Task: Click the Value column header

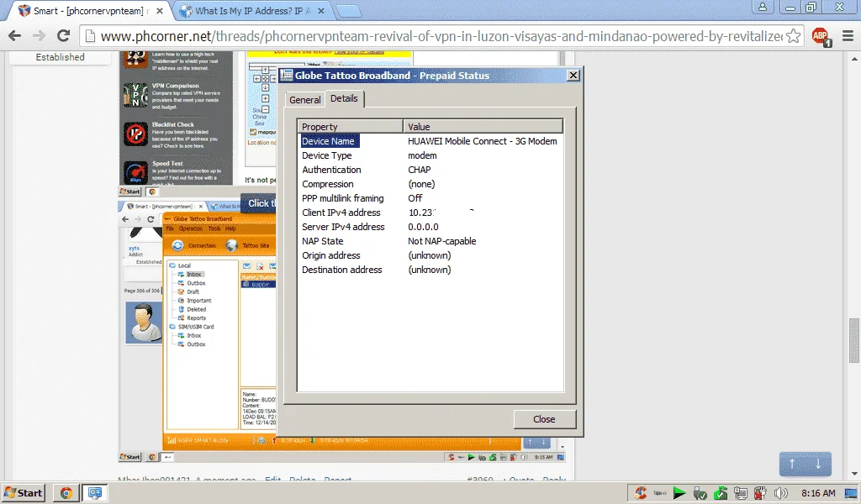Action: click(x=483, y=127)
